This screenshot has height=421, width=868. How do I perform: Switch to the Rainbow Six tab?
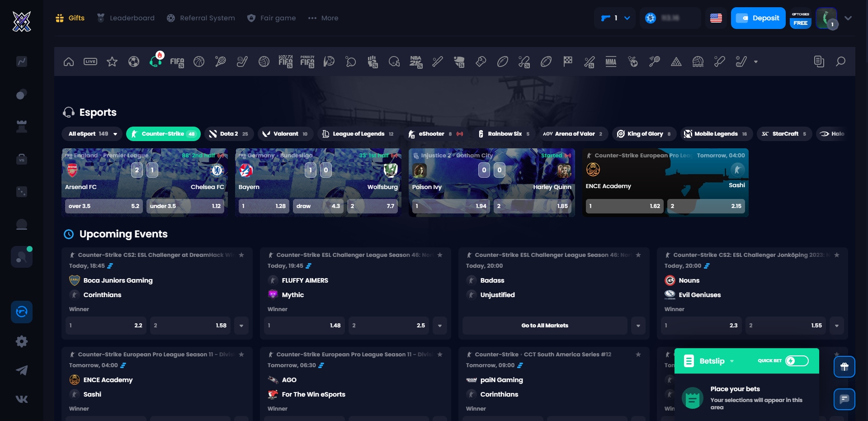[x=505, y=134]
